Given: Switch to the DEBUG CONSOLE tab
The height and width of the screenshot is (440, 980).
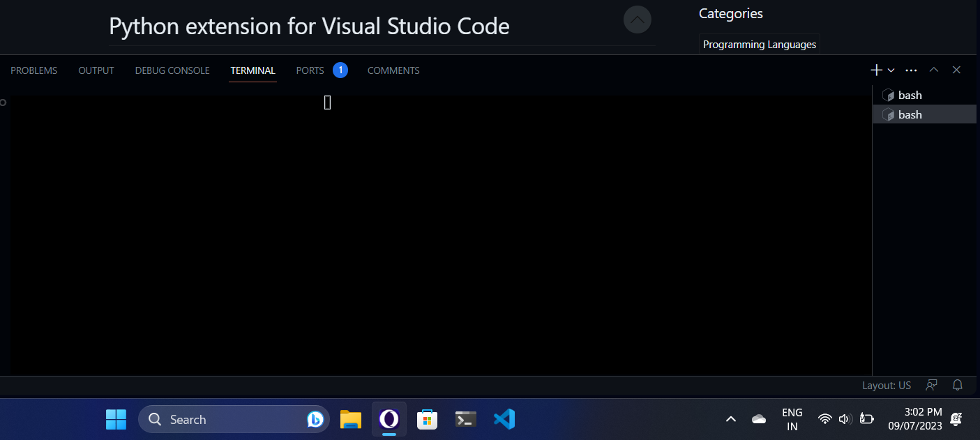Looking at the screenshot, I should pos(172,70).
